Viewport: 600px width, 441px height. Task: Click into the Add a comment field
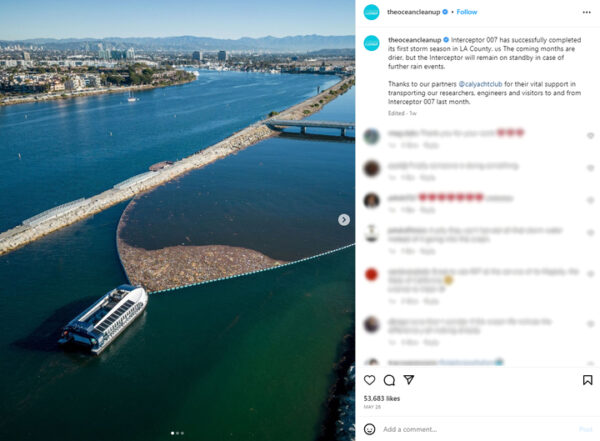[478, 429]
